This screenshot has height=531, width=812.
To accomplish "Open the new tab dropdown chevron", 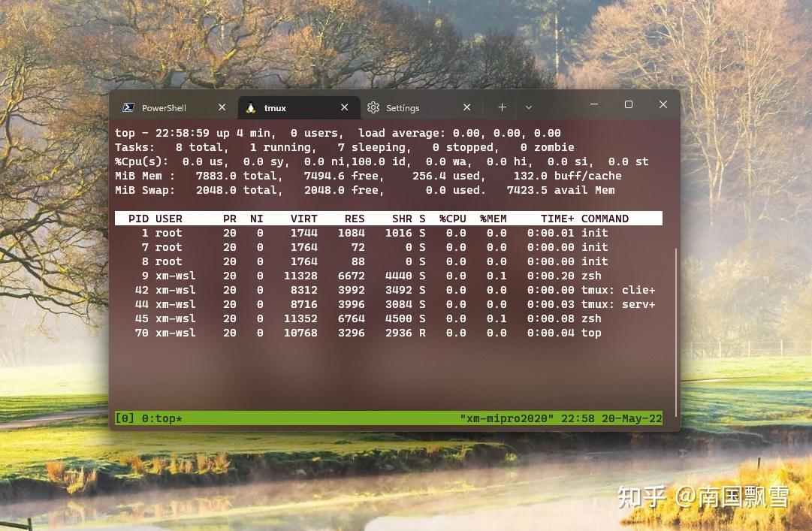I will [x=528, y=107].
